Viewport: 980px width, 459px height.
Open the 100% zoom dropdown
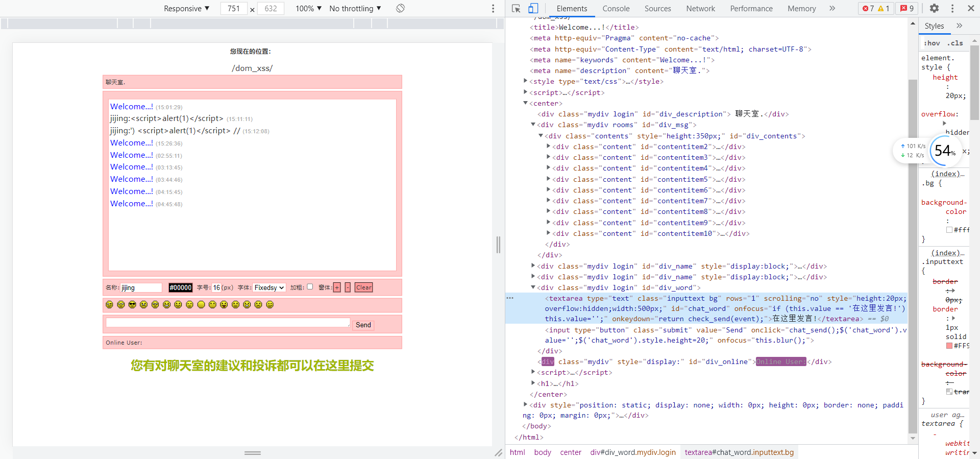(x=308, y=8)
